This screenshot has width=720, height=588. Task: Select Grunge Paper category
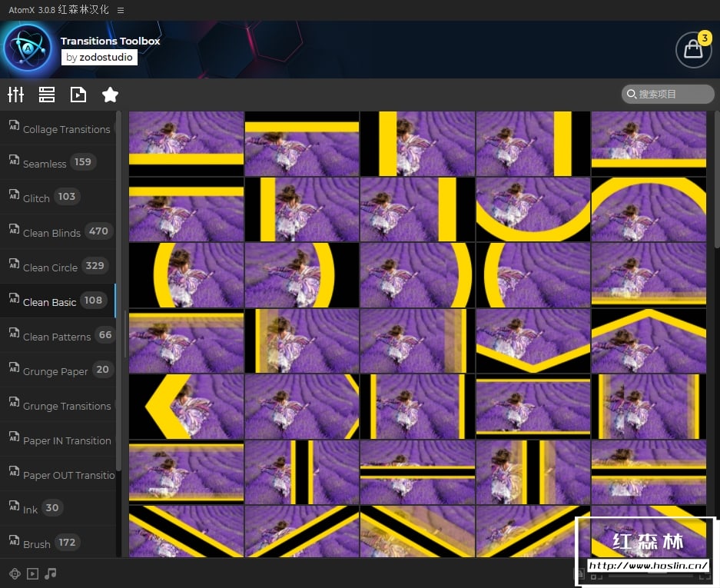pos(58,370)
